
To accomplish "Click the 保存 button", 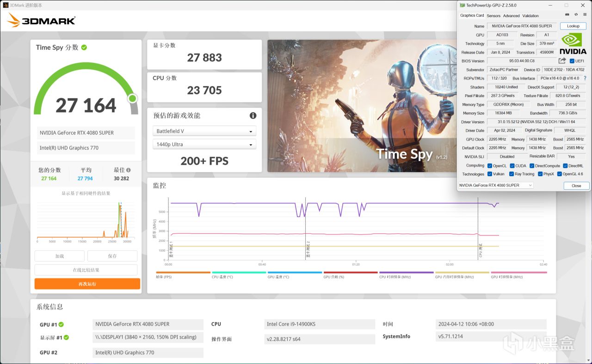I will (x=112, y=256).
